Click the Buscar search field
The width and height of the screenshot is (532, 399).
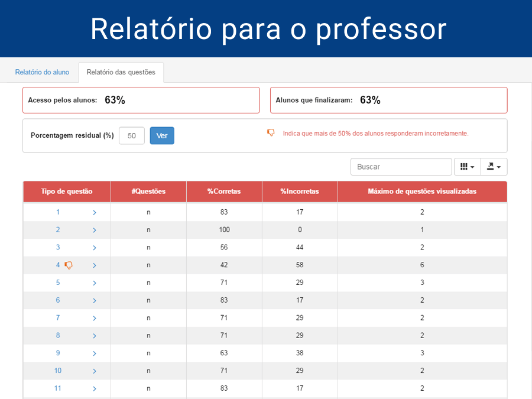(x=401, y=167)
